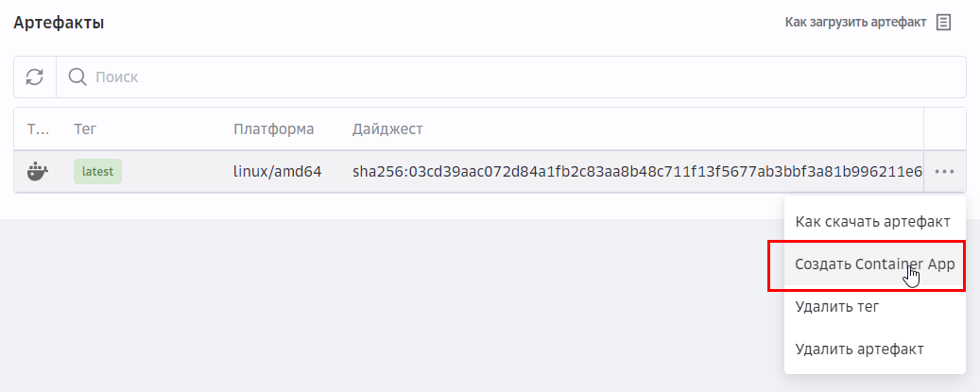980x392 pixels.
Task: Click the "Платформа" column header
Action: [x=273, y=128]
